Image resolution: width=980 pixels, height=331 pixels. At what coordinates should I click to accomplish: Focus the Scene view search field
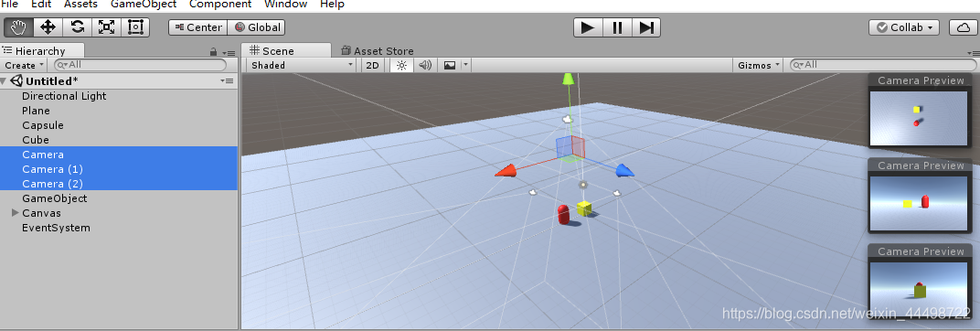tap(882, 64)
